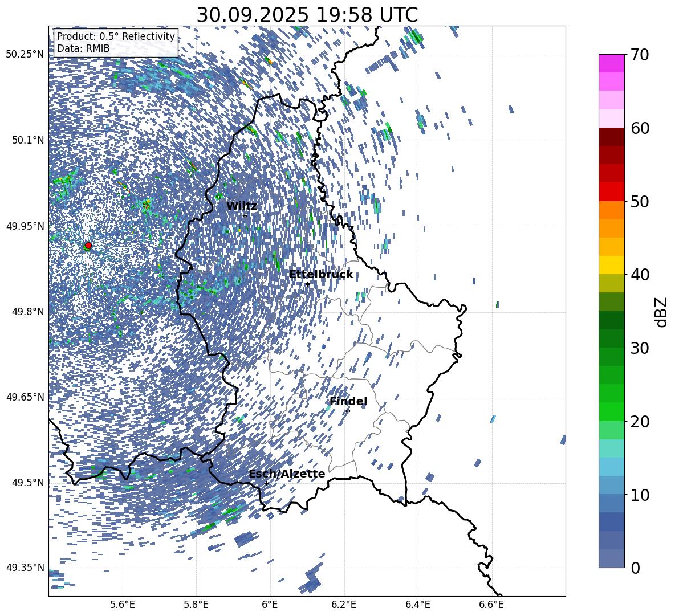The height and width of the screenshot is (616, 675).
Task: Click the colorbar tick value 70
Action: point(640,55)
